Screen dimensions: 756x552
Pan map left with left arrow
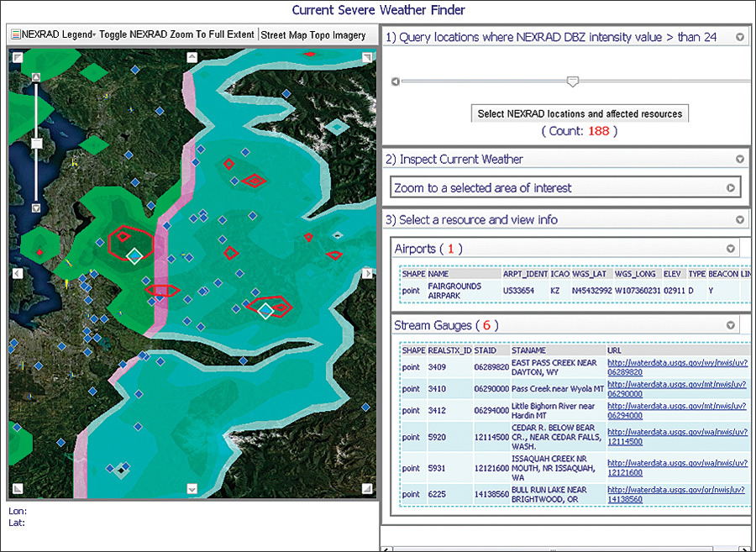coord(18,273)
